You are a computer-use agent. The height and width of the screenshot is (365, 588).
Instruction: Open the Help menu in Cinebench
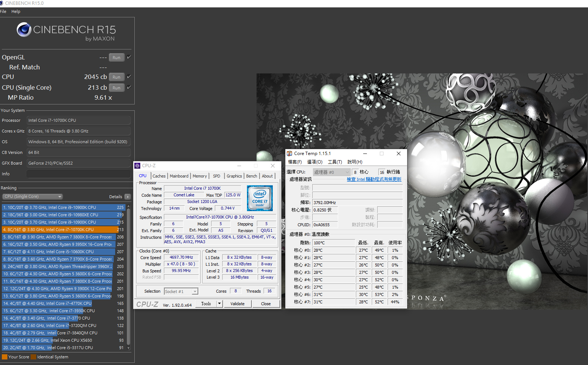16,11
